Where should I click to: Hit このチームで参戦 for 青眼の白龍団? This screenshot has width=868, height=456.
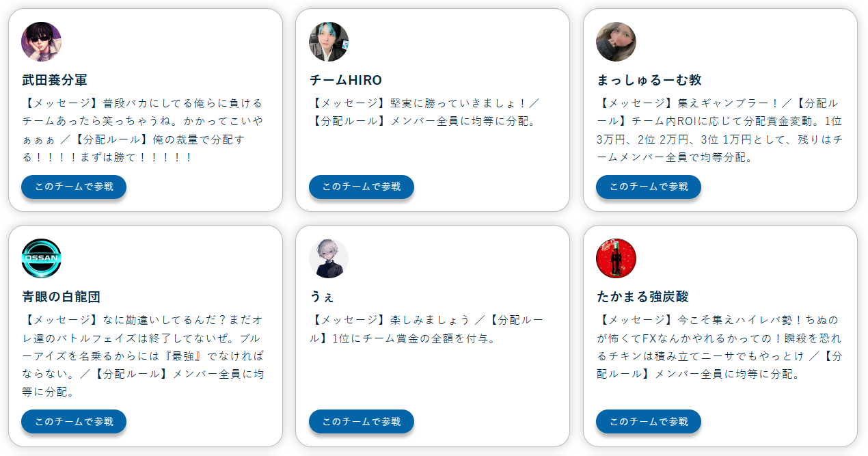(x=74, y=421)
